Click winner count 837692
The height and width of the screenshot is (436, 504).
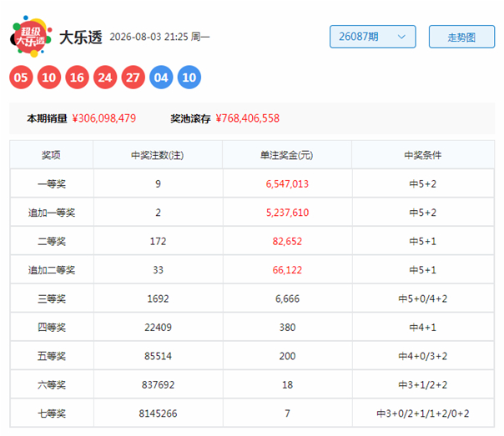(159, 385)
